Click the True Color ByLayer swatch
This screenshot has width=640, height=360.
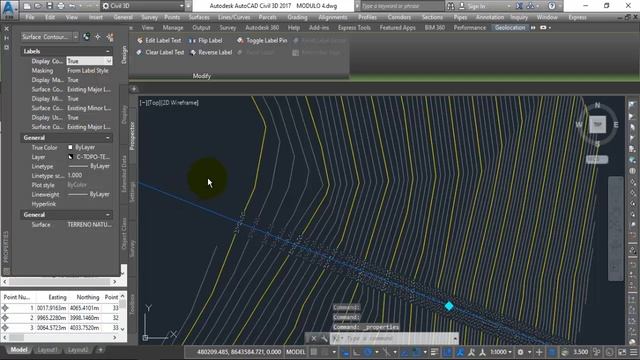[70, 147]
